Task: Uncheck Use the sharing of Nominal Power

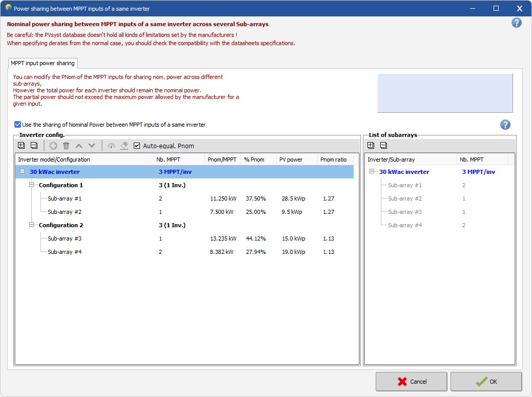Action: [17, 125]
